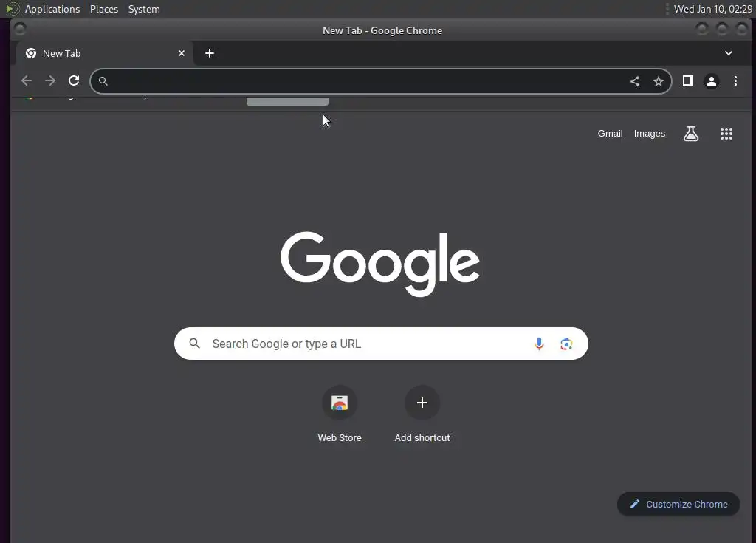Open the System menu
The height and width of the screenshot is (543, 756).
coord(144,9)
